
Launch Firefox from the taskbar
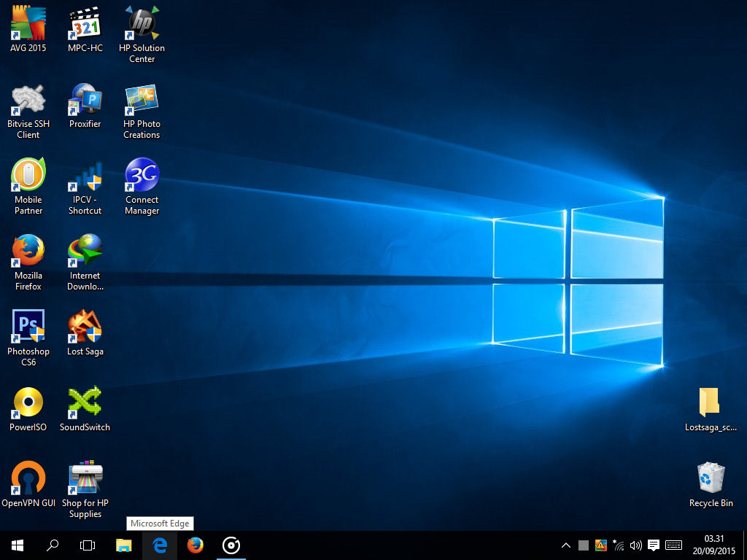tap(196, 545)
